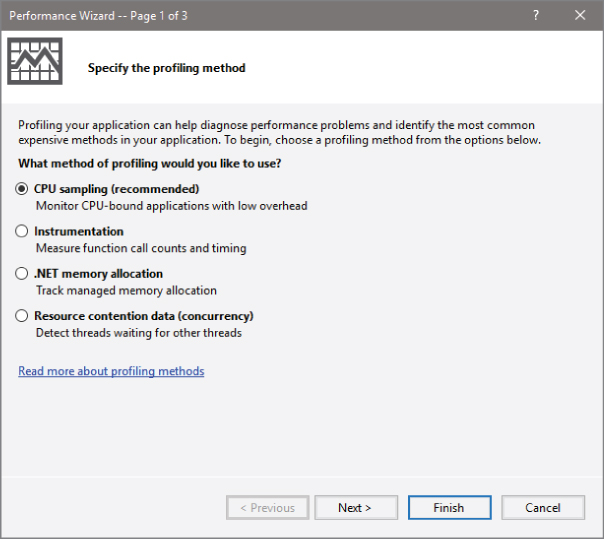The width and height of the screenshot is (604, 539).
Task: Select .NET memory allocation profiling
Action: pyautogui.click(x=22, y=273)
